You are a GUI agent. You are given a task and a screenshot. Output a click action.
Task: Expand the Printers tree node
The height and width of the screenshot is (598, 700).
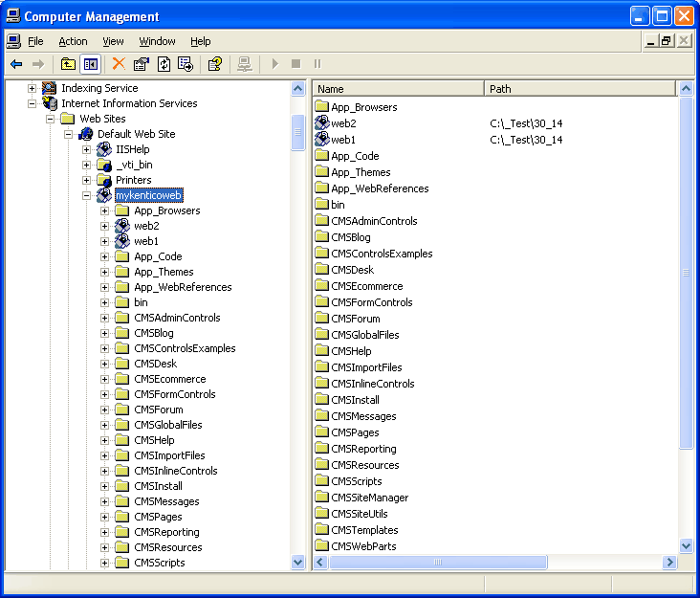87,180
